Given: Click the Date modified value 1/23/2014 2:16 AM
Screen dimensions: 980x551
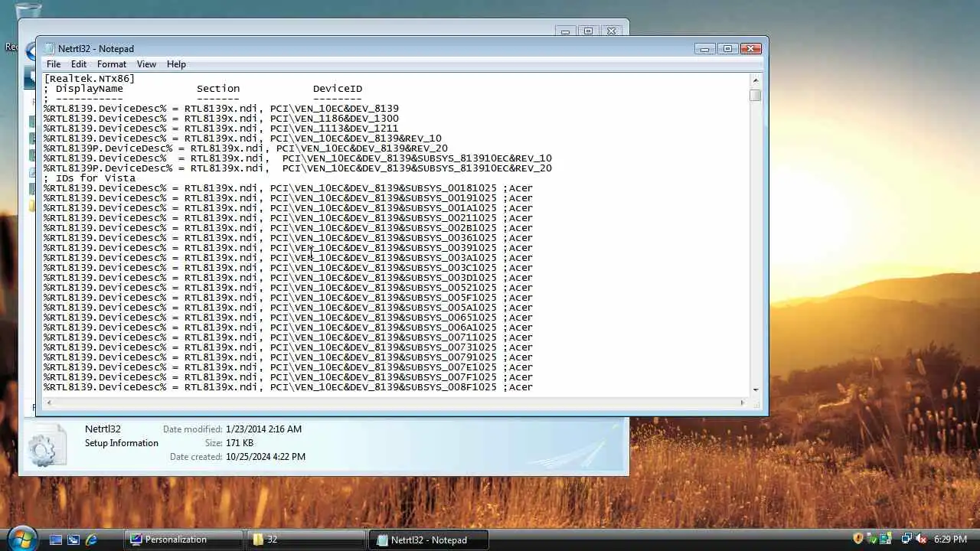Looking at the screenshot, I should (x=263, y=429).
